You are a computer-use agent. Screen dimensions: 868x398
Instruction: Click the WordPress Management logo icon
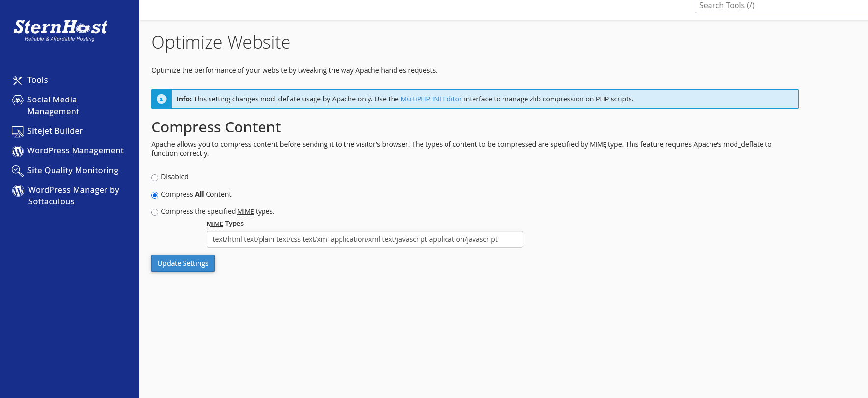pos(18,151)
